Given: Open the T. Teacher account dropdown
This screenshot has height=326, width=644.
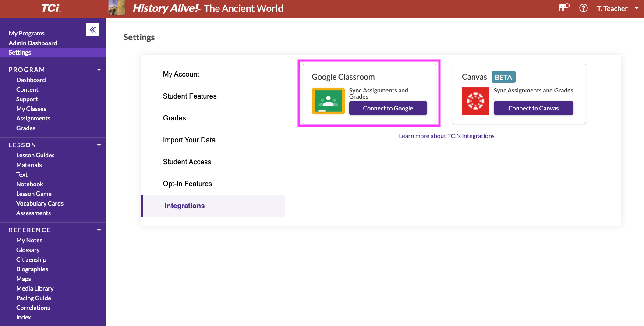Looking at the screenshot, I should pos(615,8).
